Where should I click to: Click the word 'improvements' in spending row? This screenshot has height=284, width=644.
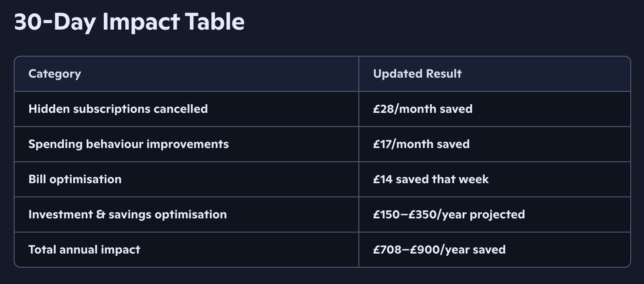click(188, 144)
